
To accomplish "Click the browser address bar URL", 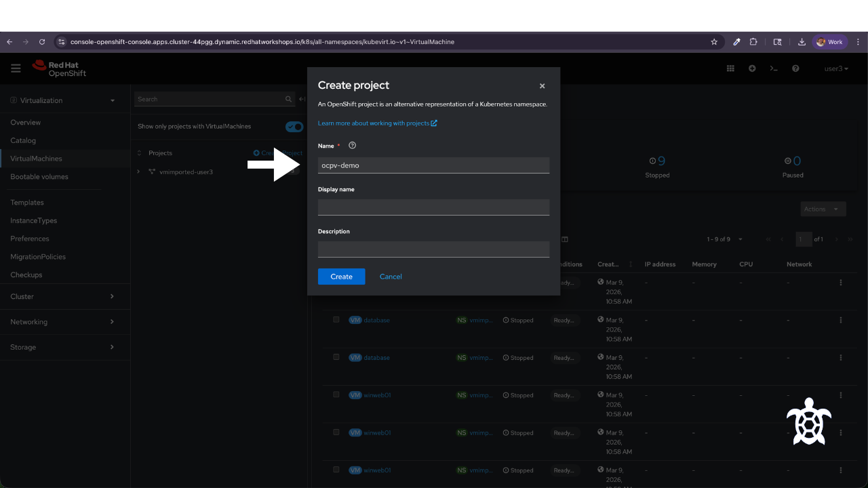I will [262, 42].
